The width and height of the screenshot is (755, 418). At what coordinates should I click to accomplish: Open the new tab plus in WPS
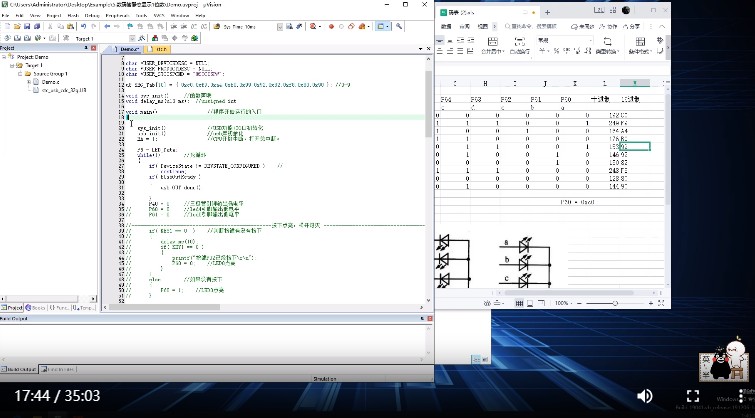[547, 12]
